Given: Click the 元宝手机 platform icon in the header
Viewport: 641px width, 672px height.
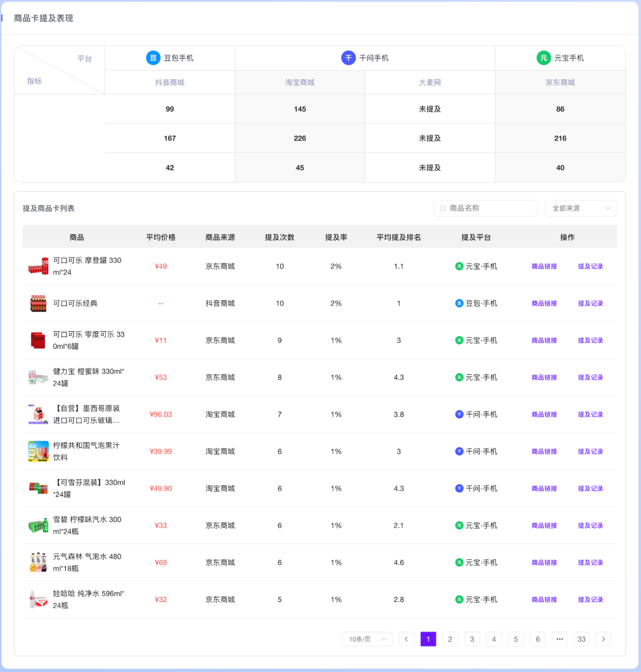Looking at the screenshot, I should pos(544,58).
